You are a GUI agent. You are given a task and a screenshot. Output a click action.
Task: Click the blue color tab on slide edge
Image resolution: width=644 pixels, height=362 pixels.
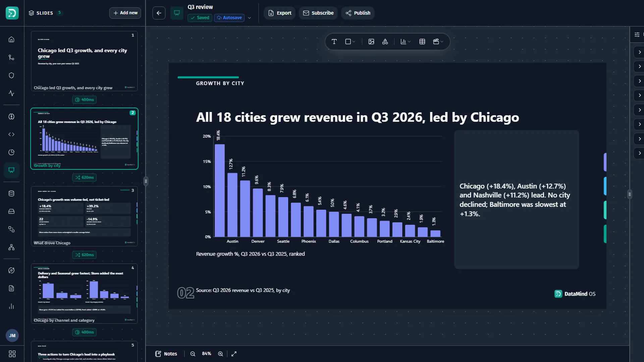click(x=605, y=186)
